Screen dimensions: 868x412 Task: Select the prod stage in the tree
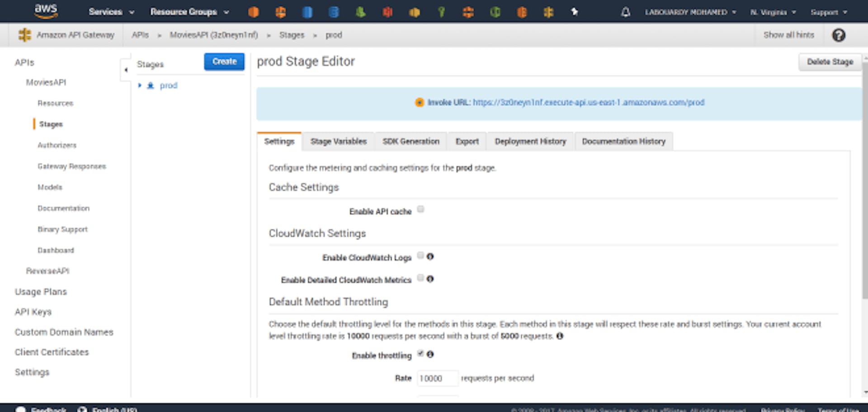tap(169, 85)
